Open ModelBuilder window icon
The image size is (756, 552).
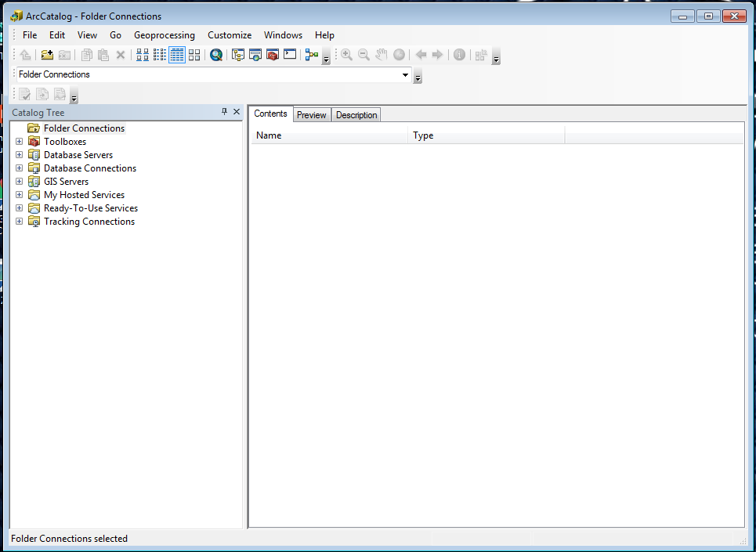click(312, 55)
